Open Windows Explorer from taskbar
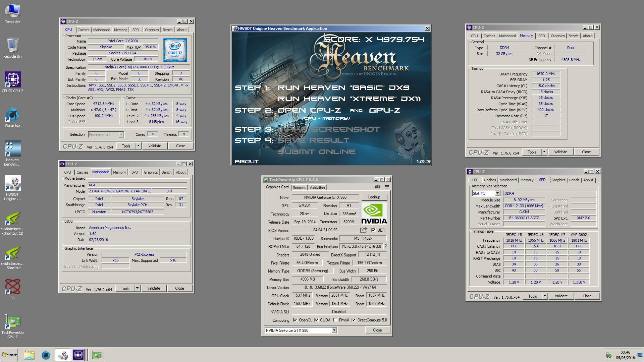Image resolution: width=644 pixels, height=362 pixels. [29, 355]
